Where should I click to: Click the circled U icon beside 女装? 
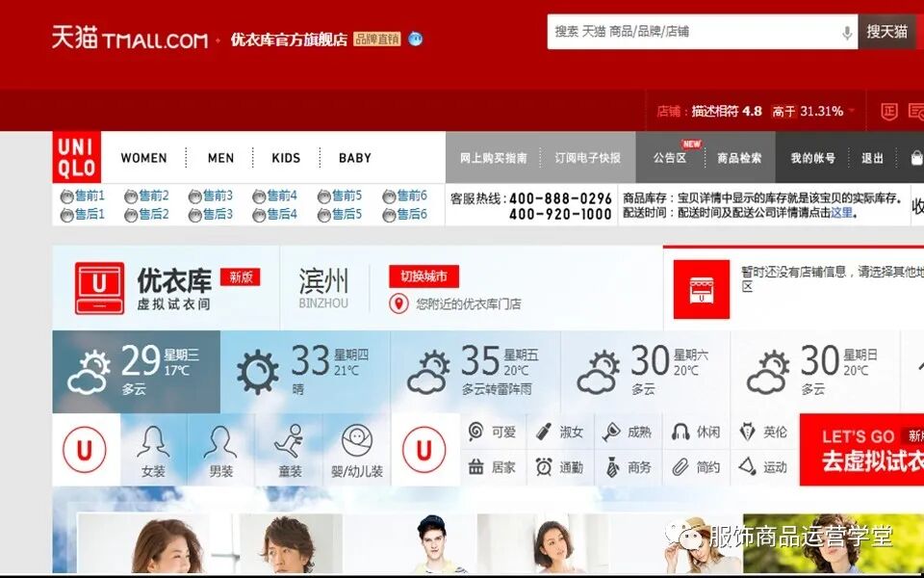point(85,450)
